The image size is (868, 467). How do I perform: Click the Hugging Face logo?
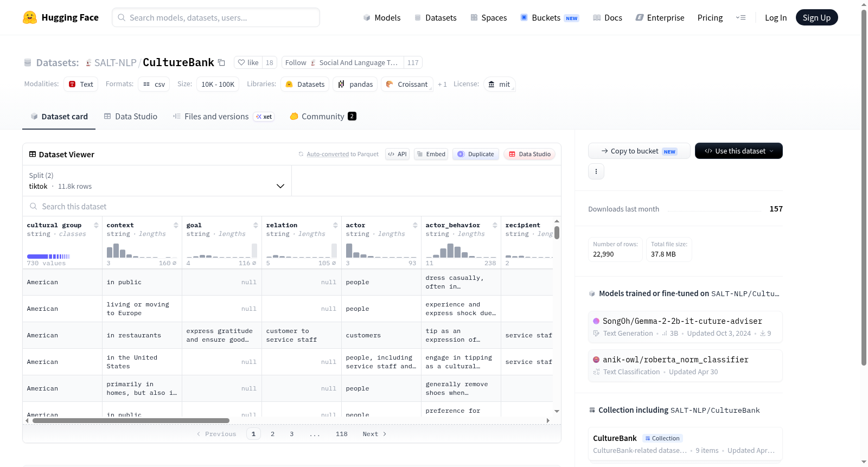tap(60, 17)
